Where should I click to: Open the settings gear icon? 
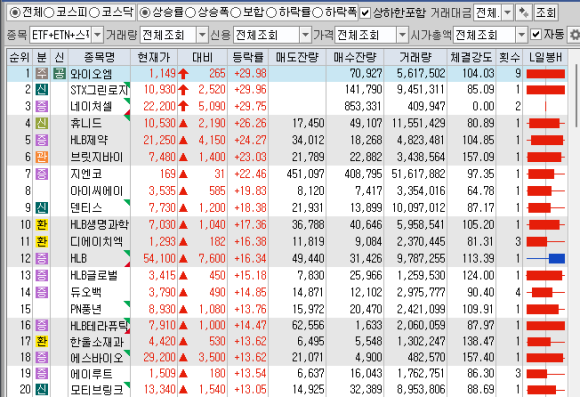574,35
